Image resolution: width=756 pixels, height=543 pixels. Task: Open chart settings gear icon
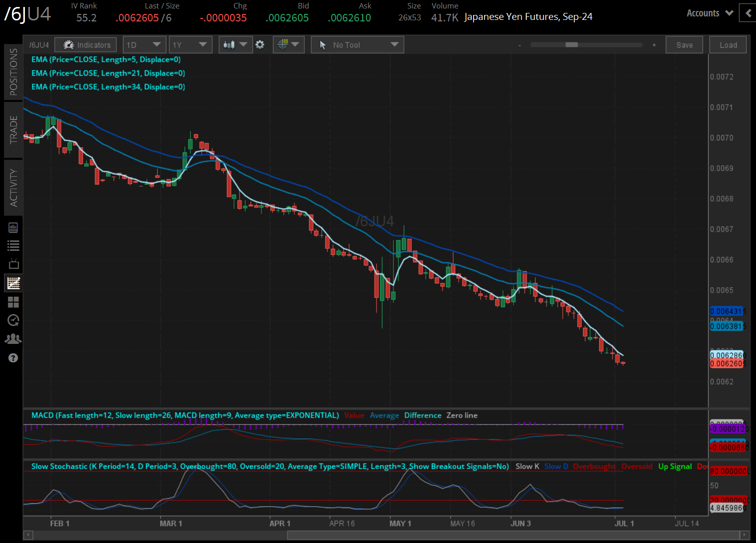[x=260, y=45]
